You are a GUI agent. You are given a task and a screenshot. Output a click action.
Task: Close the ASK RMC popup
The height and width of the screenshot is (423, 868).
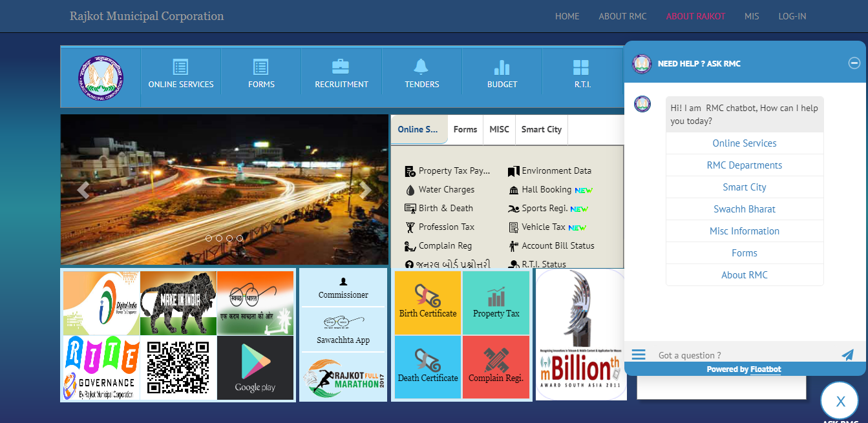(x=839, y=400)
